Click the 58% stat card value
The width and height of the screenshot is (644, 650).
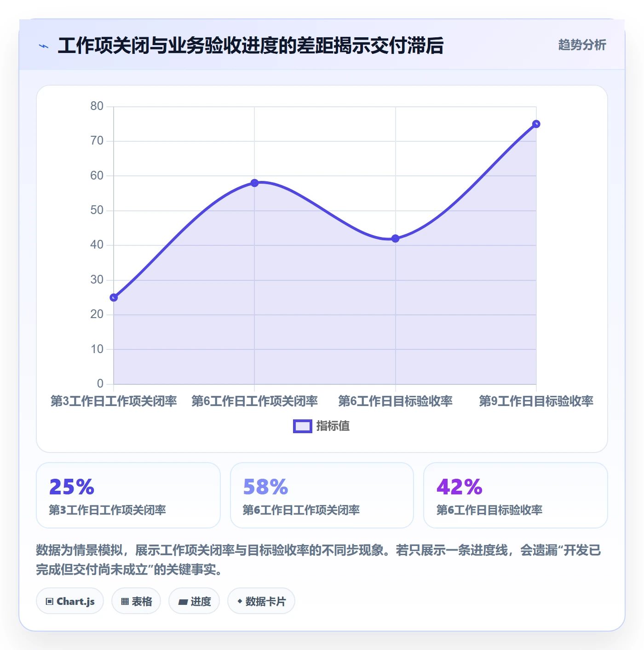coord(265,487)
